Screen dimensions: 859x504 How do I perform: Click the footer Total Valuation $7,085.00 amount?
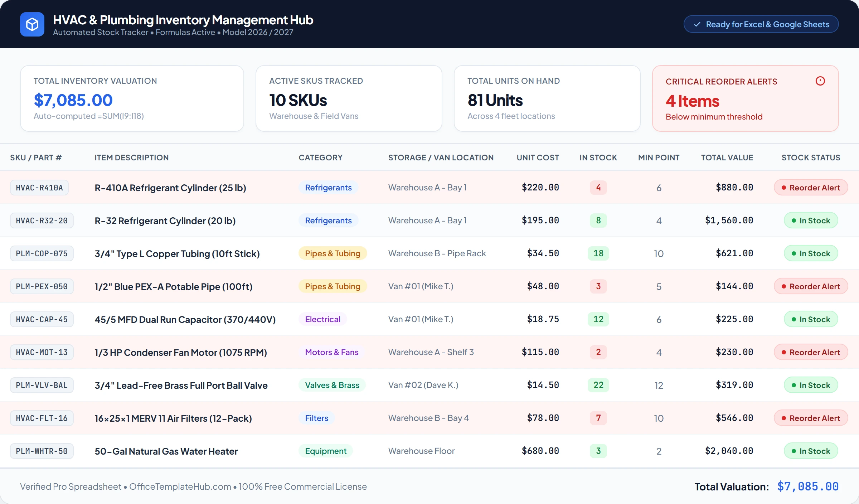coord(808,486)
